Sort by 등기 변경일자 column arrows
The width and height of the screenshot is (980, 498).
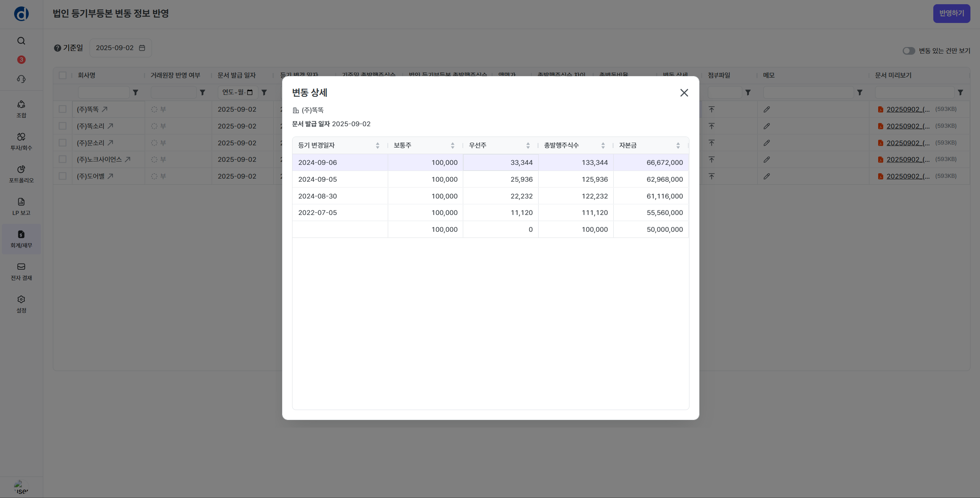pyautogui.click(x=377, y=146)
